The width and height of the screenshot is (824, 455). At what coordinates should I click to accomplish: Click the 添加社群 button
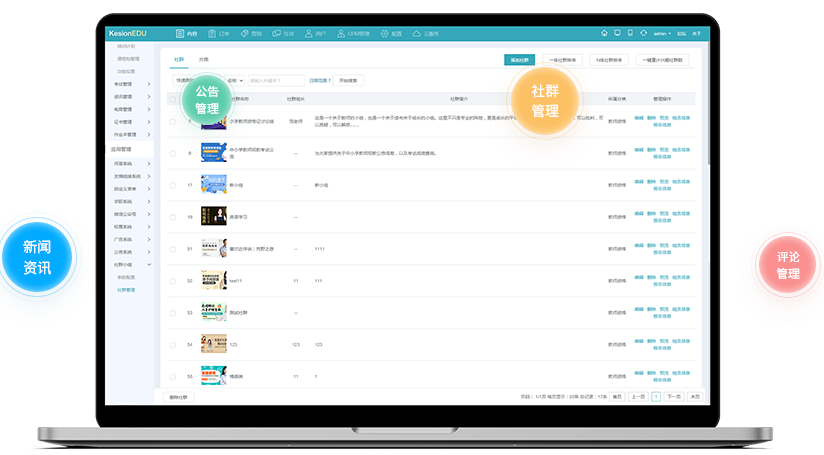pos(519,60)
